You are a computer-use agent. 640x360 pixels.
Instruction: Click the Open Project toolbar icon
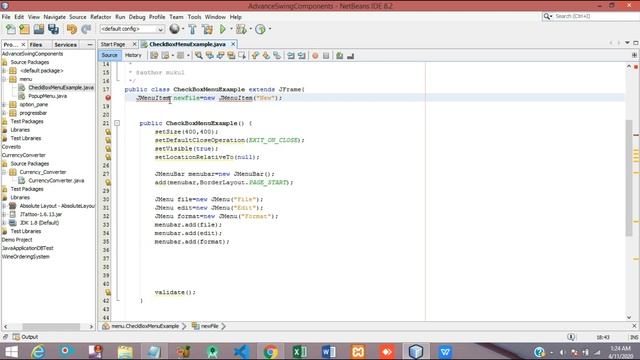tap(39, 29)
